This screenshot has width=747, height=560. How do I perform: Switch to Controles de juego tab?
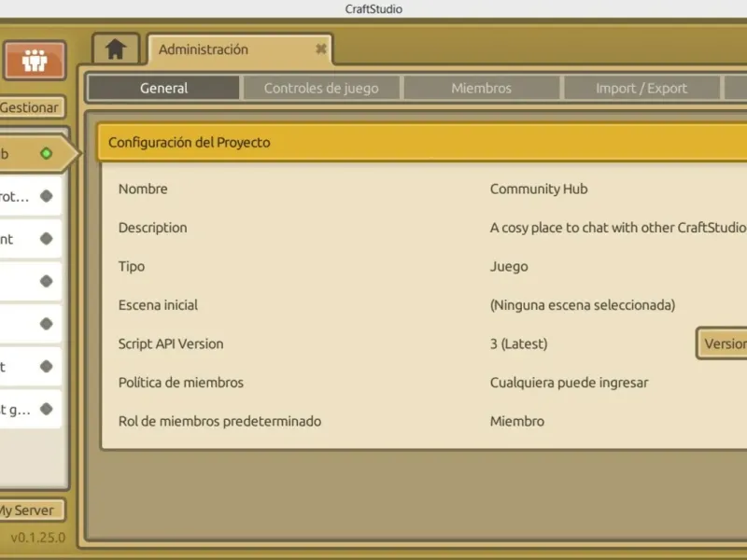pos(321,88)
